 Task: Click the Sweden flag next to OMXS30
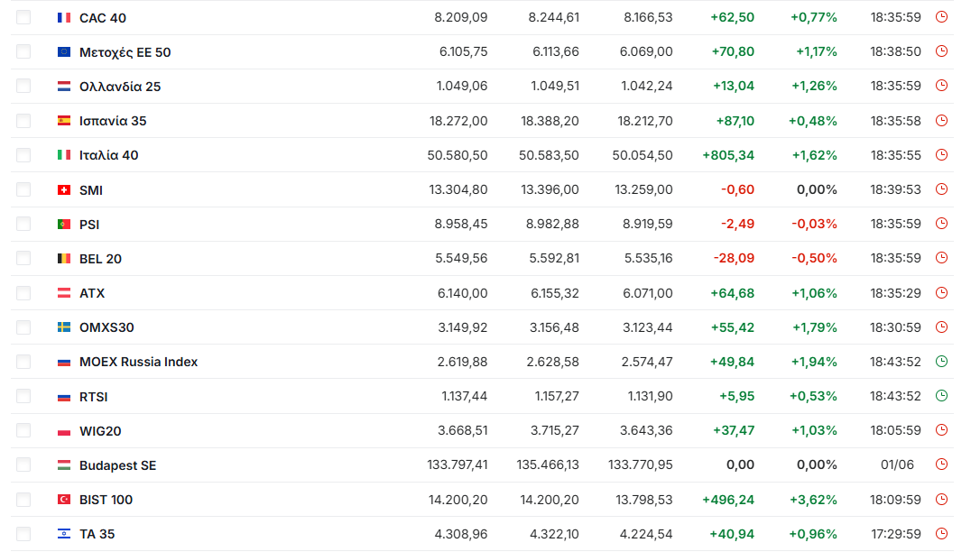pyautogui.click(x=64, y=327)
